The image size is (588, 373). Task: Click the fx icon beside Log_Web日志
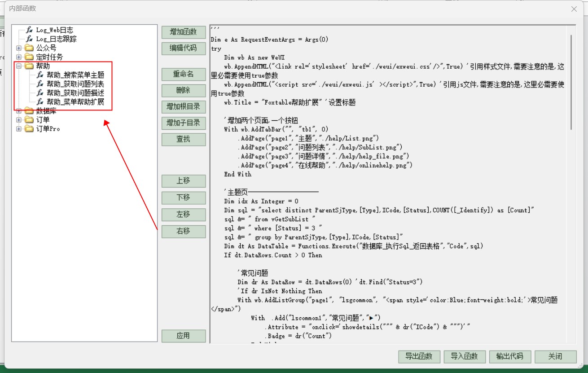click(30, 30)
